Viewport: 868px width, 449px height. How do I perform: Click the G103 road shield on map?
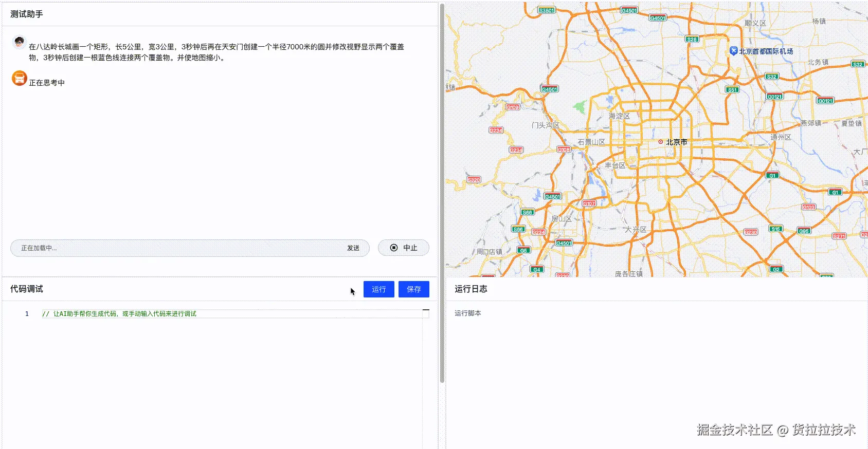click(809, 207)
